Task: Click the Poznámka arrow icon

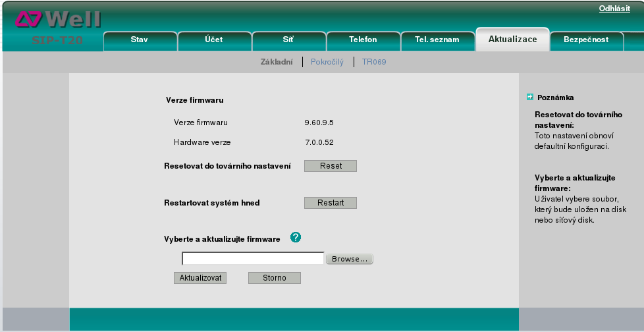Action: [x=529, y=97]
